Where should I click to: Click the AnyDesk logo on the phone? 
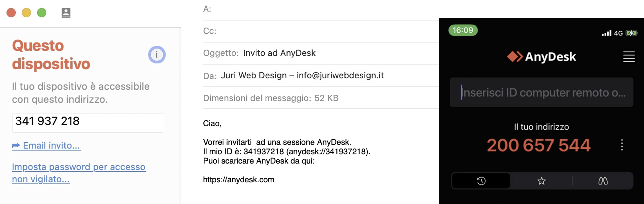(541, 57)
